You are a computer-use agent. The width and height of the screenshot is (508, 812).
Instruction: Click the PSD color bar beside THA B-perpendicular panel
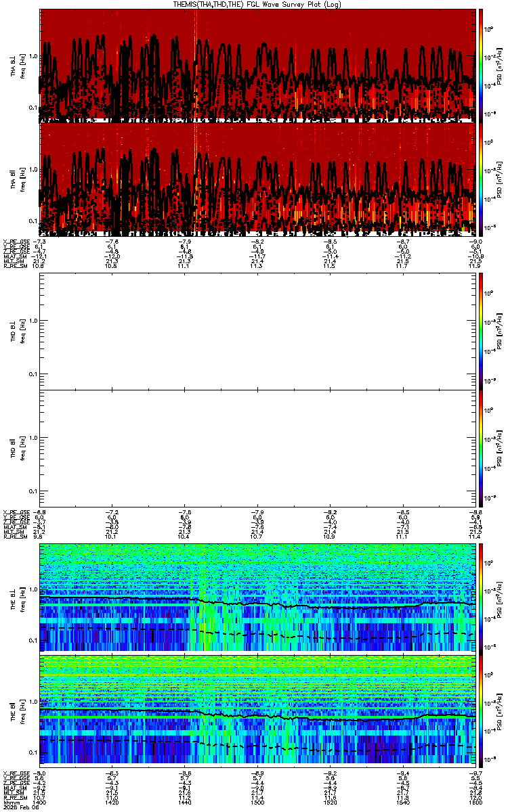coord(482,65)
